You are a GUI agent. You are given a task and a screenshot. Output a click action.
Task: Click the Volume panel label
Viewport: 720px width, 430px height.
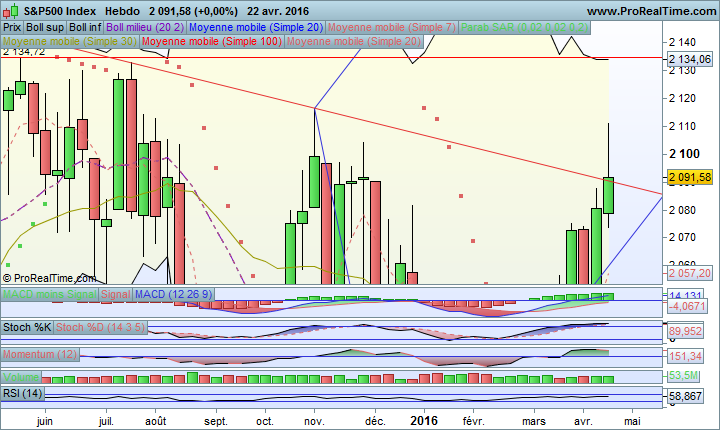coord(21,377)
